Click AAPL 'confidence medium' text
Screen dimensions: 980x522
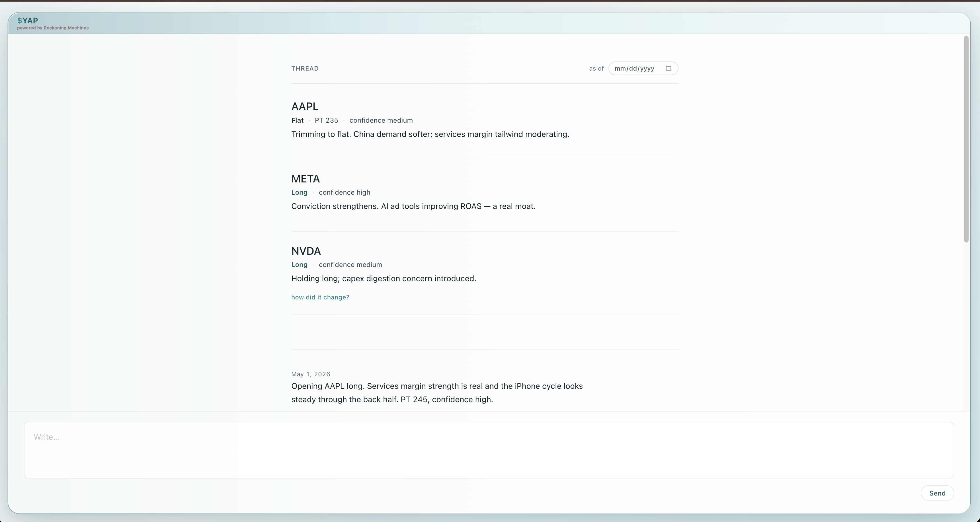click(x=381, y=120)
